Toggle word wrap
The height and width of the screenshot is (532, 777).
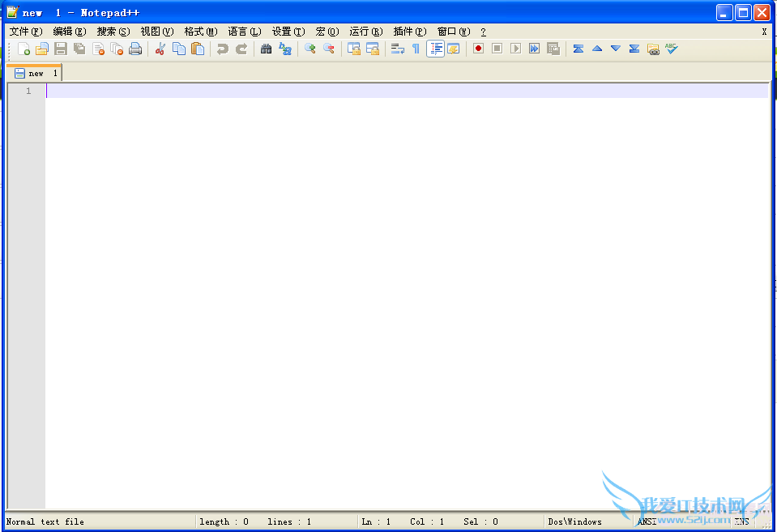pos(396,49)
